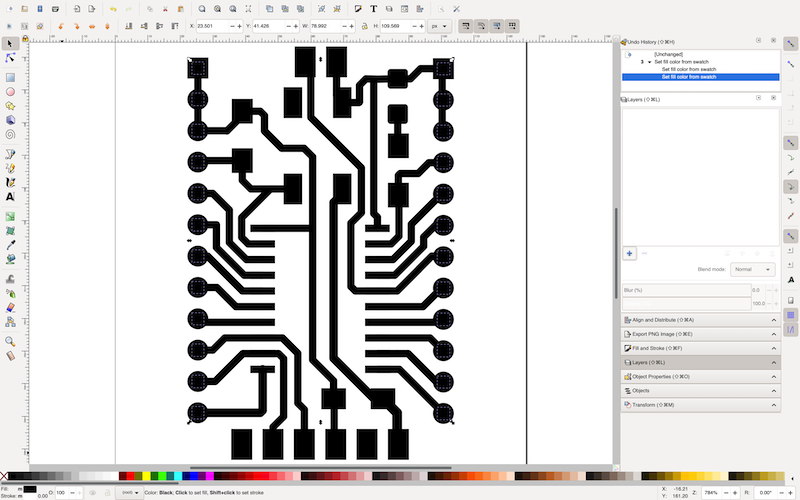The width and height of the screenshot is (800, 500).
Task: Click the Group objects icon
Action: point(321,9)
